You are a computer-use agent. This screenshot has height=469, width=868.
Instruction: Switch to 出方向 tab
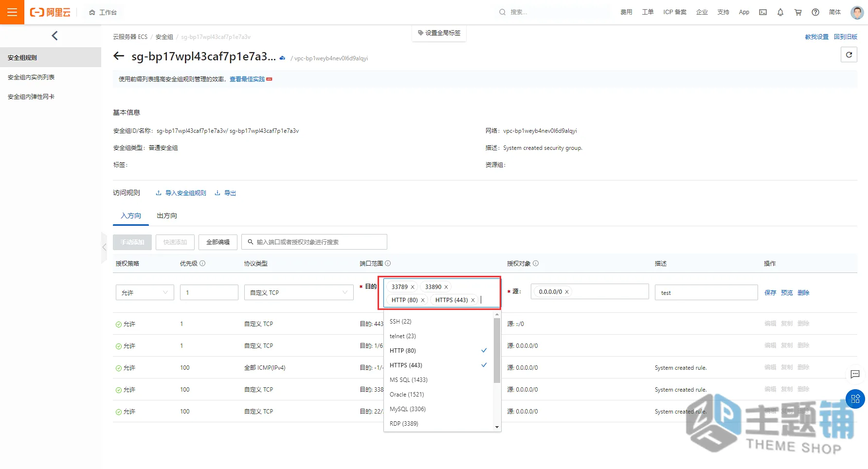click(167, 216)
